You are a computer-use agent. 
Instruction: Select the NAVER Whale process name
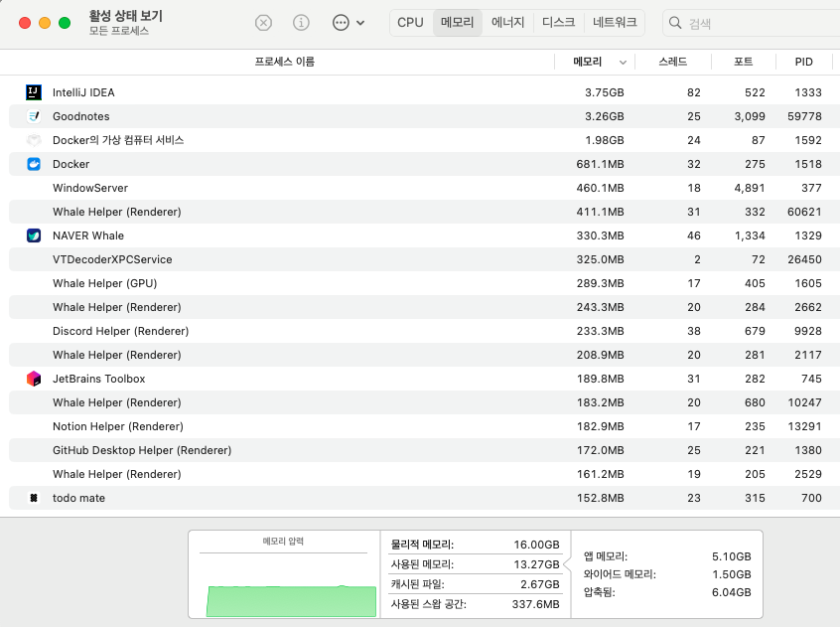87,235
